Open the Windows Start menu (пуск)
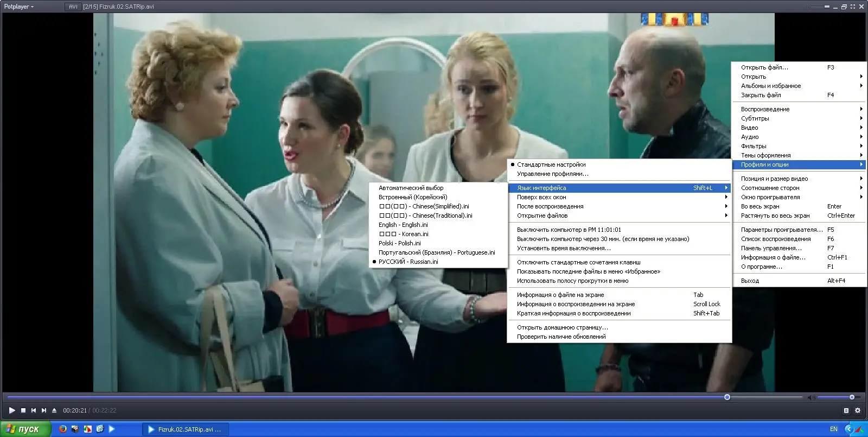Viewport: 868px width, 437px height. pyautogui.click(x=25, y=429)
